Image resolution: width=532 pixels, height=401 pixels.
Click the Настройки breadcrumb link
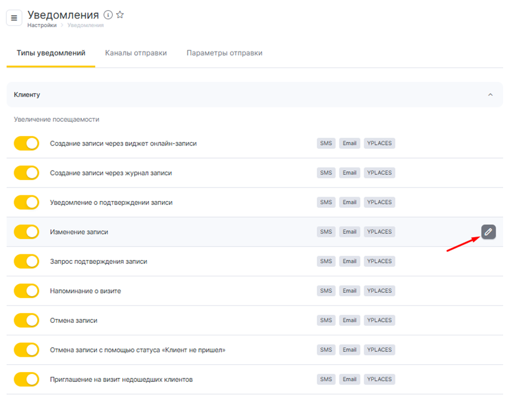coord(42,25)
